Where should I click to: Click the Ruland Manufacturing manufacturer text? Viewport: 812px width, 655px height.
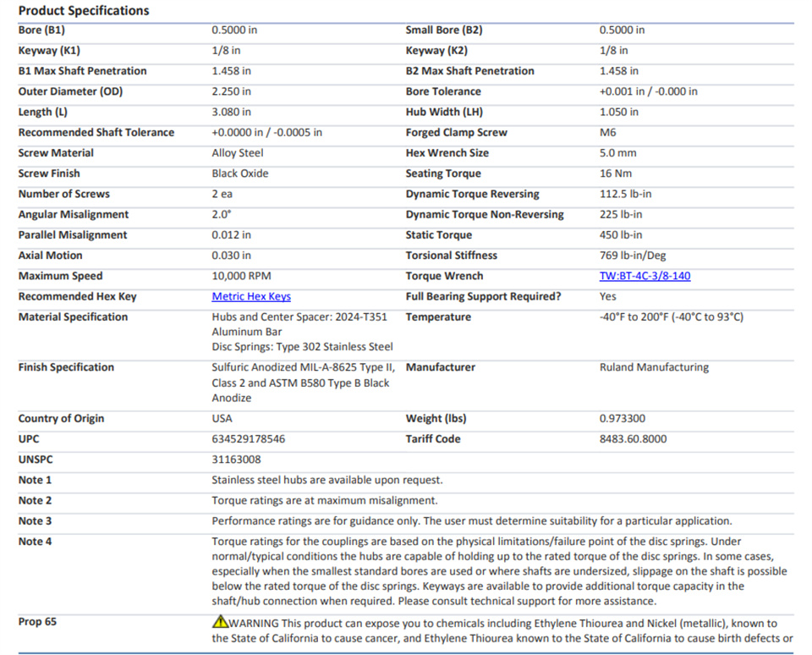(654, 367)
